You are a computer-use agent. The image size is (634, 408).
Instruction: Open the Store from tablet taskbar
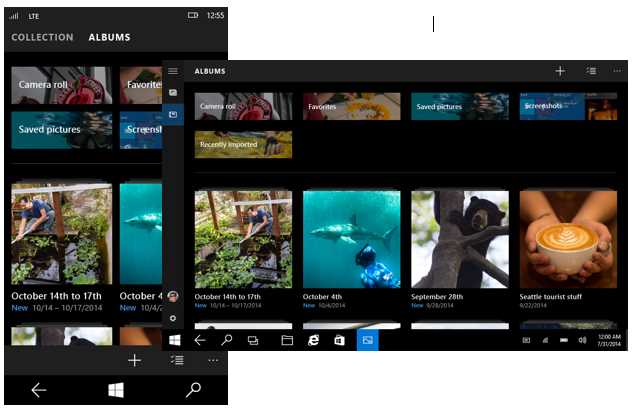tap(340, 340)
